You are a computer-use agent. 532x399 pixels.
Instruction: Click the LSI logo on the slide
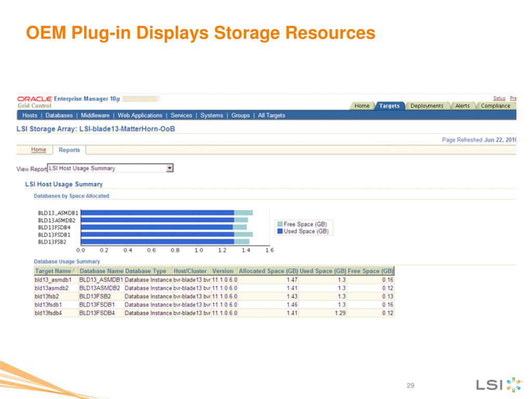point(498,385)
